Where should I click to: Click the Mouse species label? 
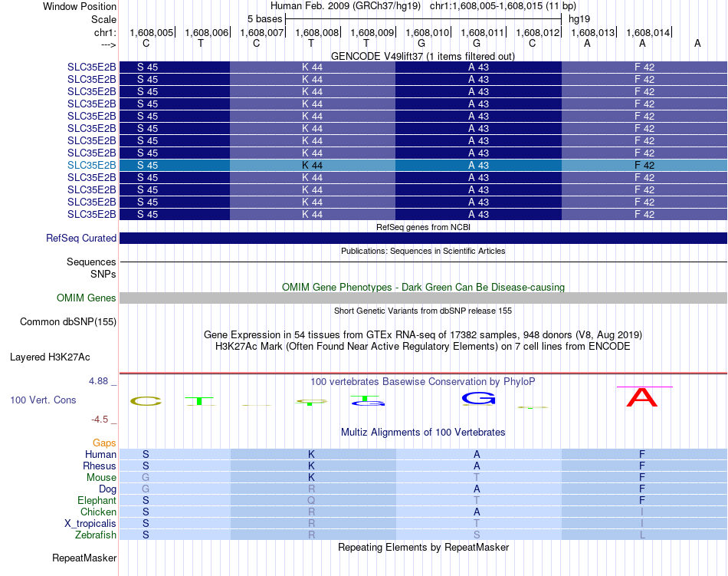(x=101, y=478)
